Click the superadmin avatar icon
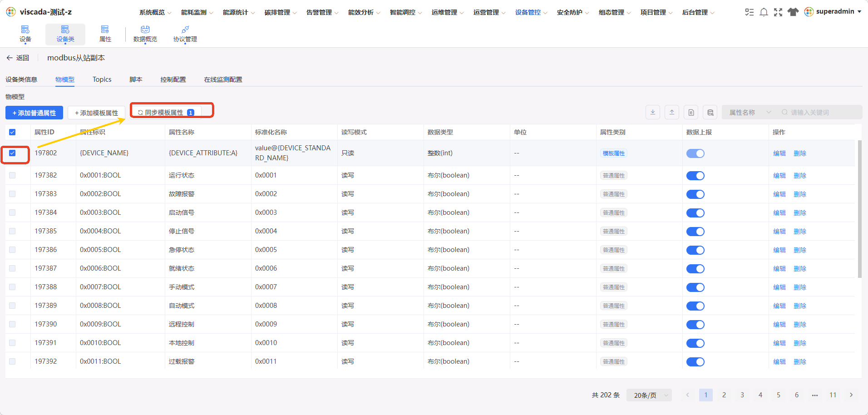The width and height of the screenshot is (868, 415). pyautogui.click(x=809, y=12)
